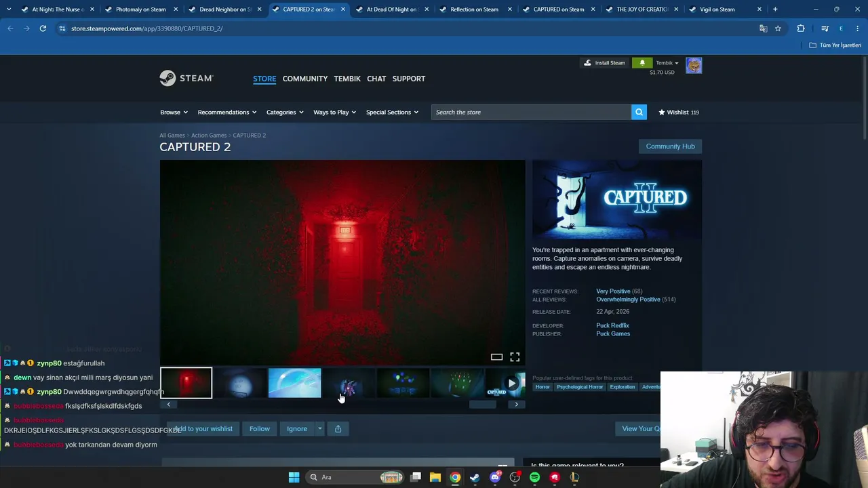Reload the page in Chrome
Screen dimensions: 868x488
(43, 28)
